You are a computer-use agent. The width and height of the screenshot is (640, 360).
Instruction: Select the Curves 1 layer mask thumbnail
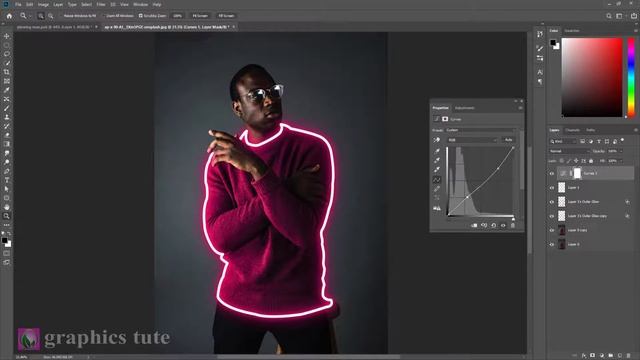[577, 173]
